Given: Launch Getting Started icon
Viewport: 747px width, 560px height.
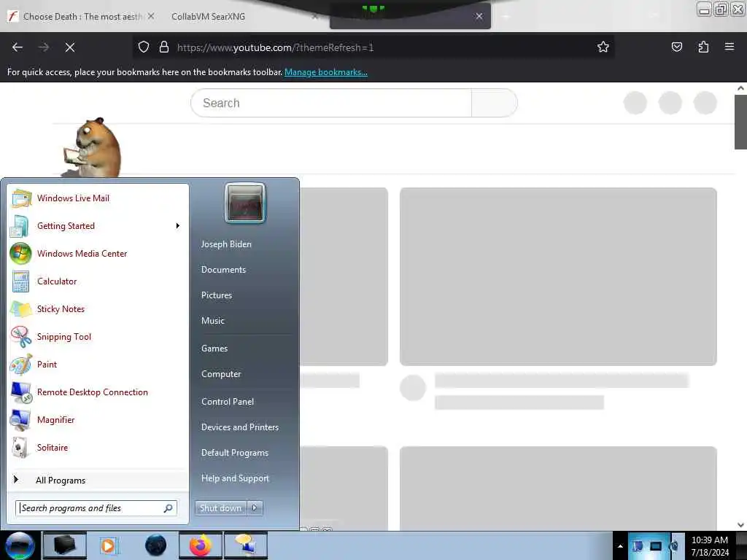Looking at the screenshot, I should pos(21,226).
